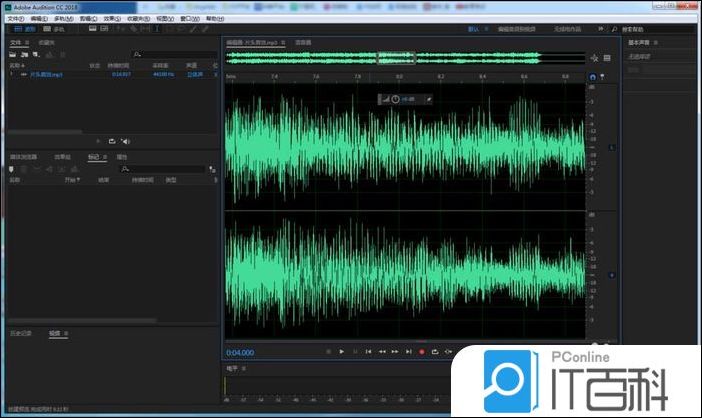Adjust the HUD volume knob on waveform
Image resolution: width=702 pixels, height=418 pixels.
coord(396,99)
